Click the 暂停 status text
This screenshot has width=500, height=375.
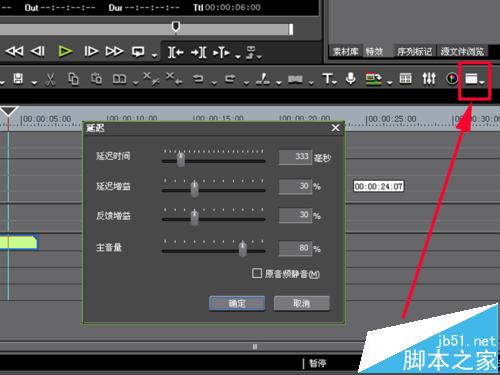(x=317, y=363)
